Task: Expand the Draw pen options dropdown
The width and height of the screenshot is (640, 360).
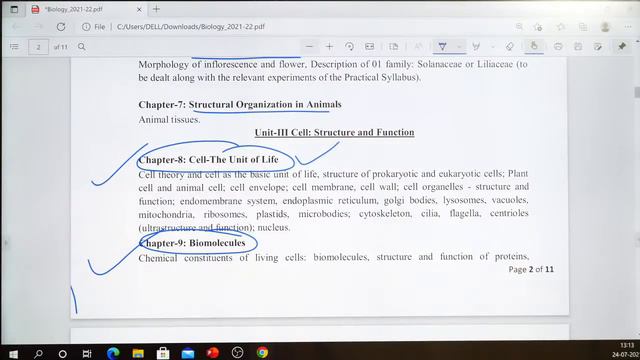Action: pyautogui.click(x=459, y=47)
